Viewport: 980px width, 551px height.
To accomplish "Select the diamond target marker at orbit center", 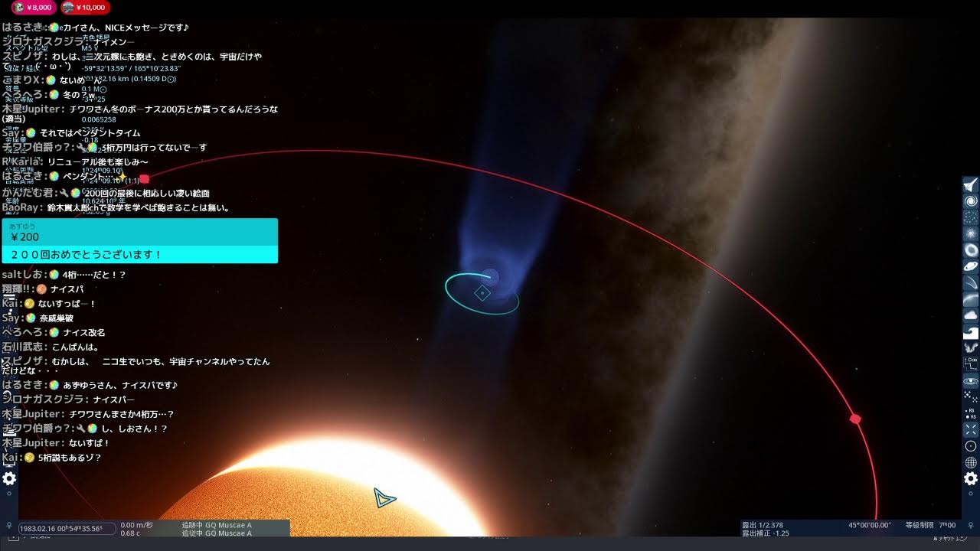I will (482, 293).
